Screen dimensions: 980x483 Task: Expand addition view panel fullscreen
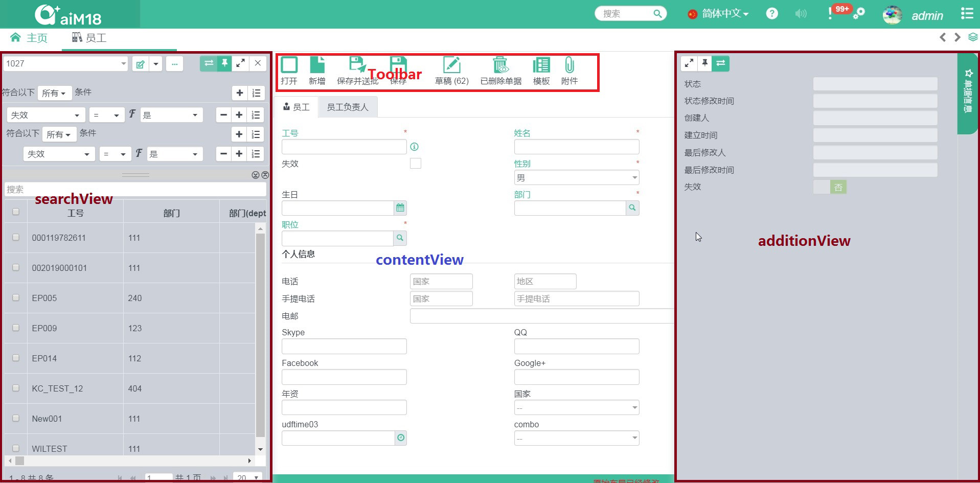689,63
